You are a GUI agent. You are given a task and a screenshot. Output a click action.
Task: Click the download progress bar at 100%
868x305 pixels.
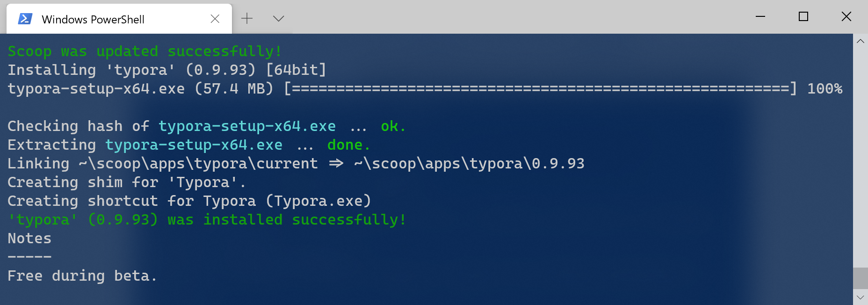[x=540, y=88]
